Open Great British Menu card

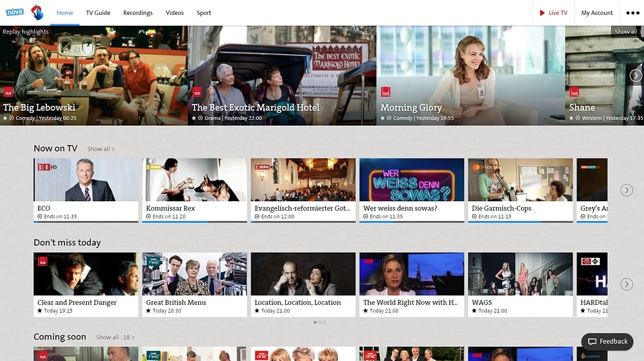coord(194,284)
